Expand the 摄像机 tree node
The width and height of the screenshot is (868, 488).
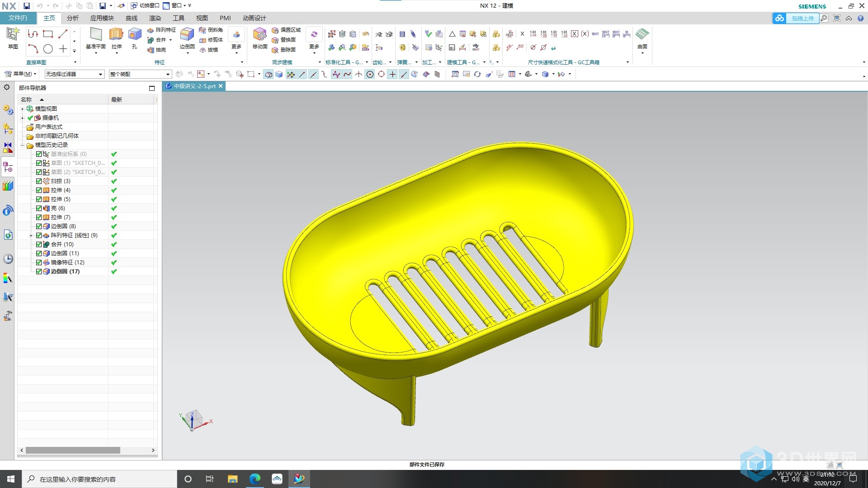(22, 118)
